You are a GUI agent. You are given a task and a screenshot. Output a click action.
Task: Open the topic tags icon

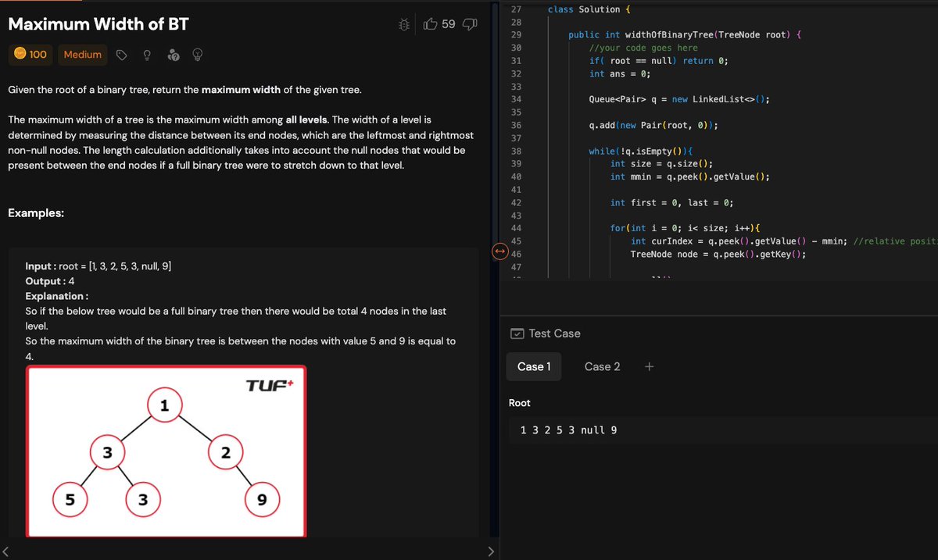(121, 55)
